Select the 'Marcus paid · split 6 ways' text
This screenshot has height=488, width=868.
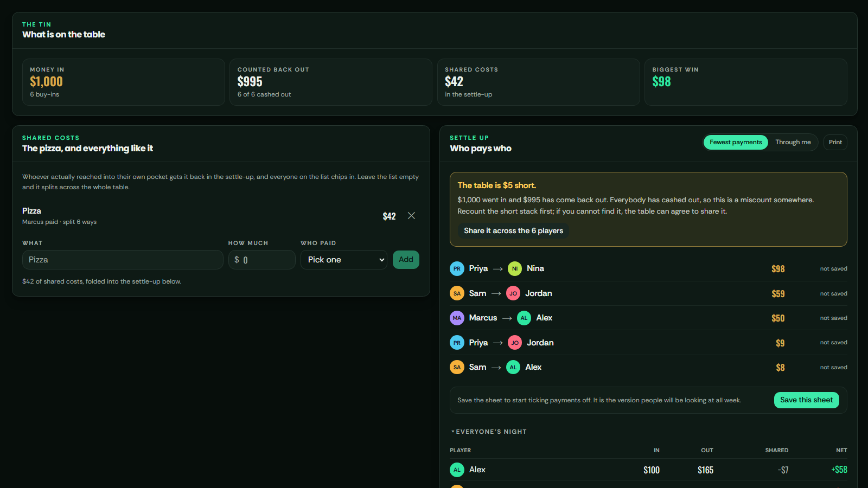[x=59, y=222]
